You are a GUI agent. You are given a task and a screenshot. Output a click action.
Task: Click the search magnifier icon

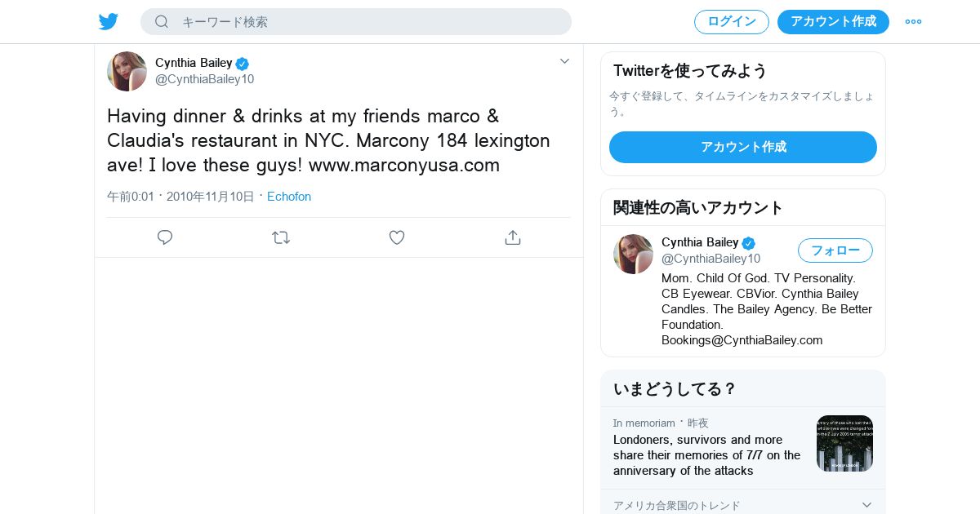point(162,22)
